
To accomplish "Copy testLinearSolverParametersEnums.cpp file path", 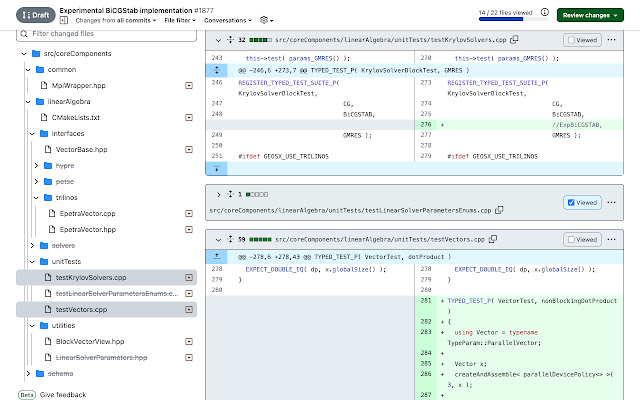I will [499, 210].
